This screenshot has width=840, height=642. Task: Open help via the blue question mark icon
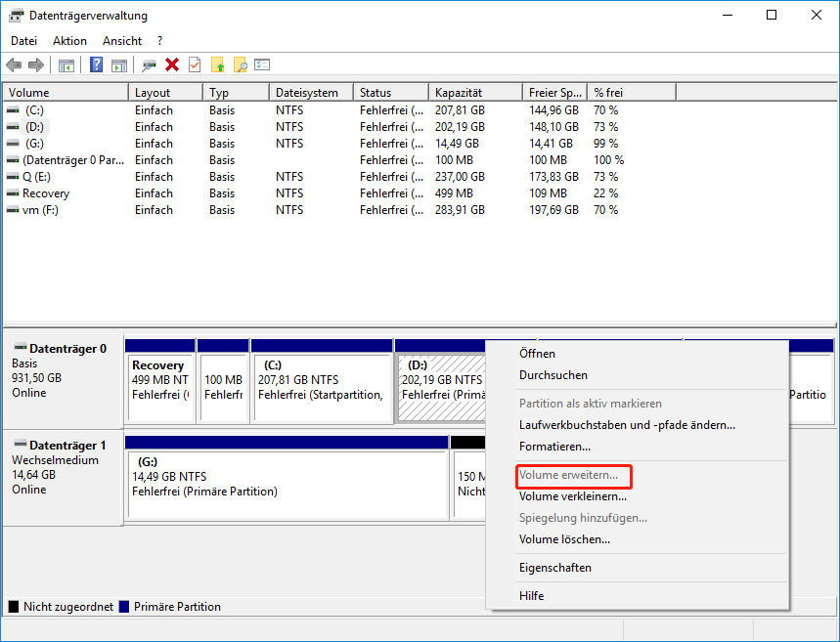(x=95, y=64)
